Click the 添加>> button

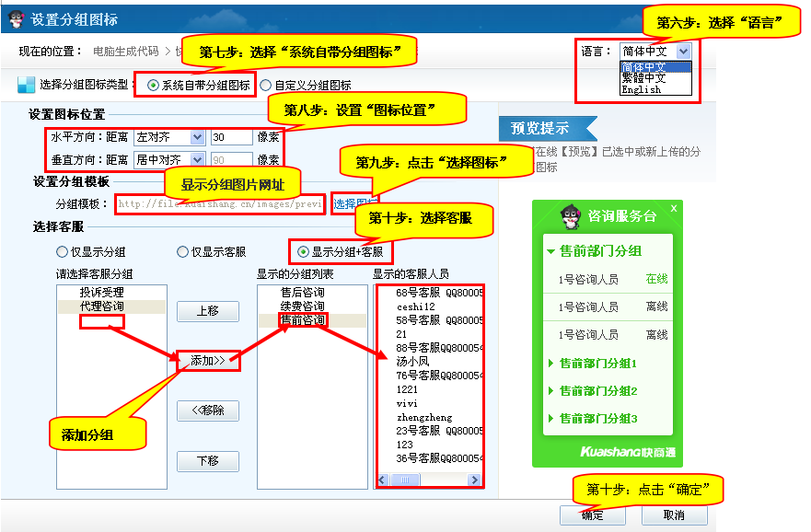click(x=208, y=361)
